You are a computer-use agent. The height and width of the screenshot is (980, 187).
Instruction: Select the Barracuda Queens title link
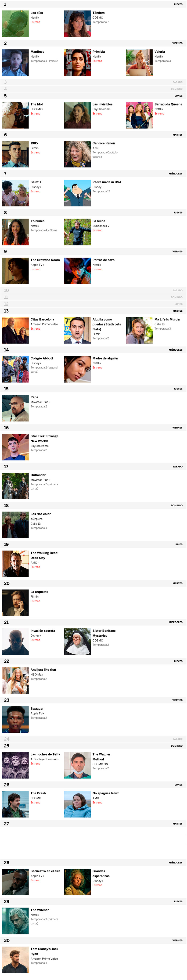pyautogui.click(x=168, y=104)
